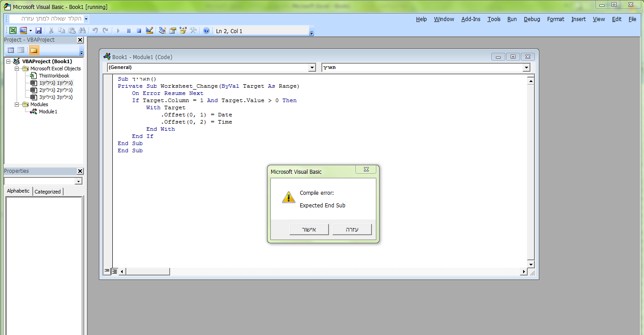Collapse the Microsoft Excel Objects folder

click(17, 69)
